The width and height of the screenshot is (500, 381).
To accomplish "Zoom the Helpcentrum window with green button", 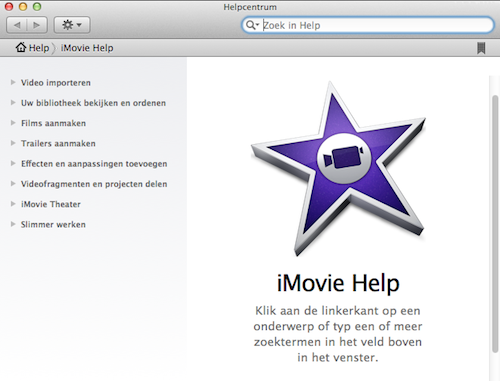I will point(37,7).
